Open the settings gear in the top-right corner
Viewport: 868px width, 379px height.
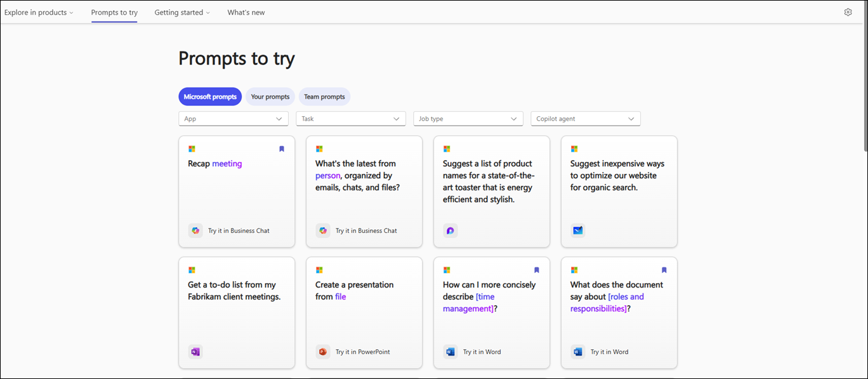(x=848, y=11)
